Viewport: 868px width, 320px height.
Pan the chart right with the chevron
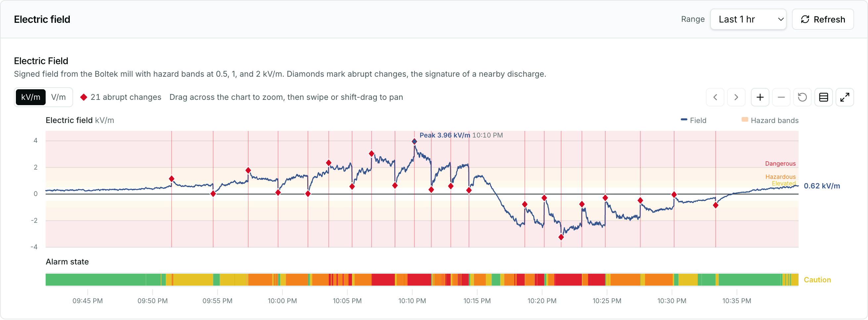coord(736,97)
